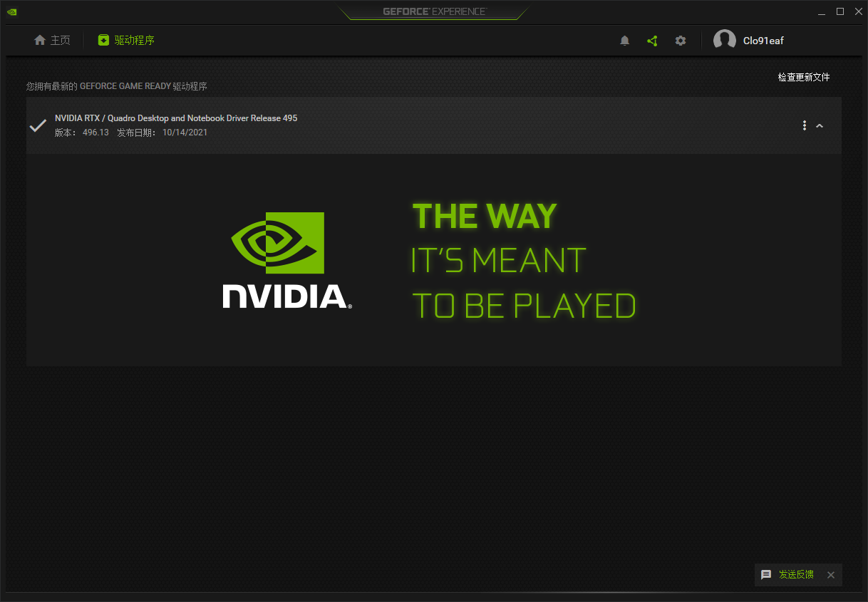Open account menu for Clo91eaf
This screenshot has width=868, height=602.
(x=763, y=41)
